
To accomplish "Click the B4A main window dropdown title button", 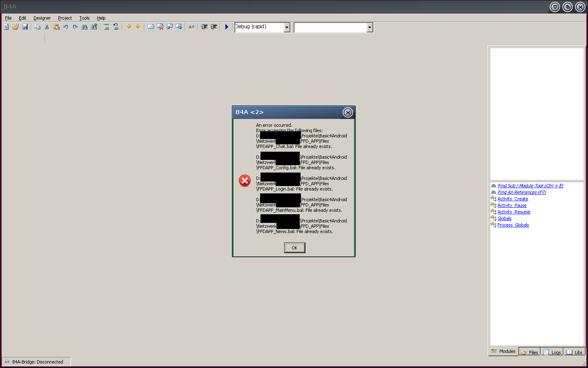I will point(555,7).
